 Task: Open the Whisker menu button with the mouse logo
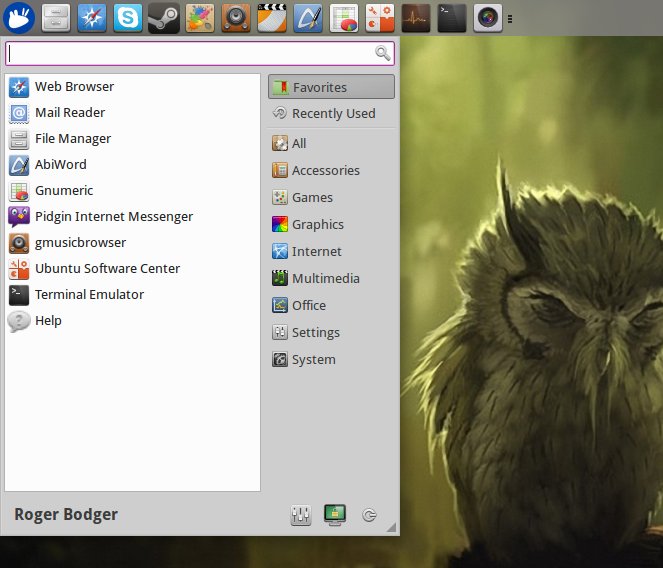point(19,17)
